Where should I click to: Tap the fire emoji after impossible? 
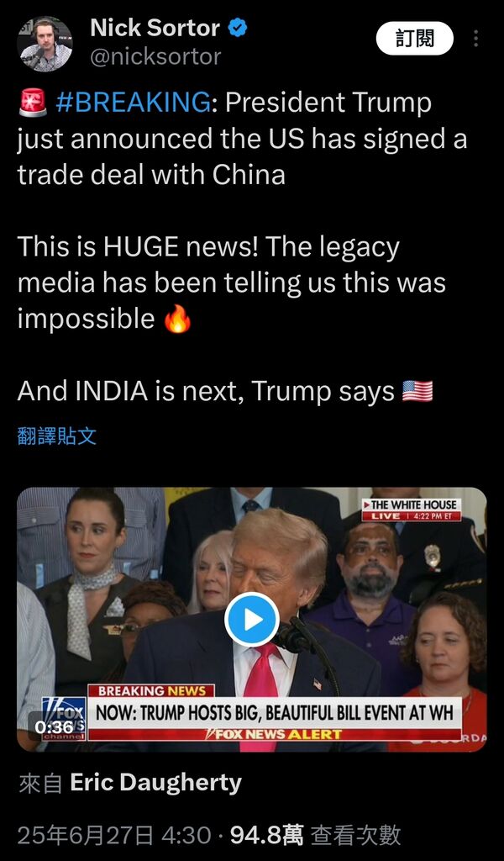[178, 319]
